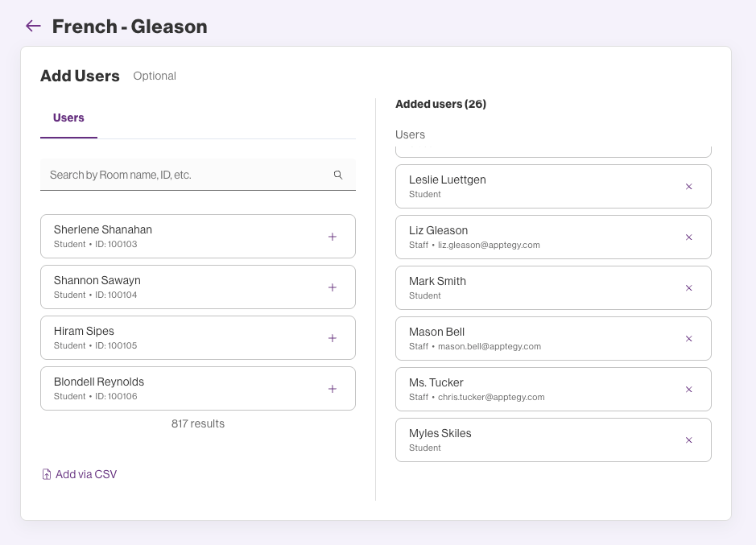Remove Myles Skiles from added users
This screenshot has width=756, height=545.
coord(688,440)
